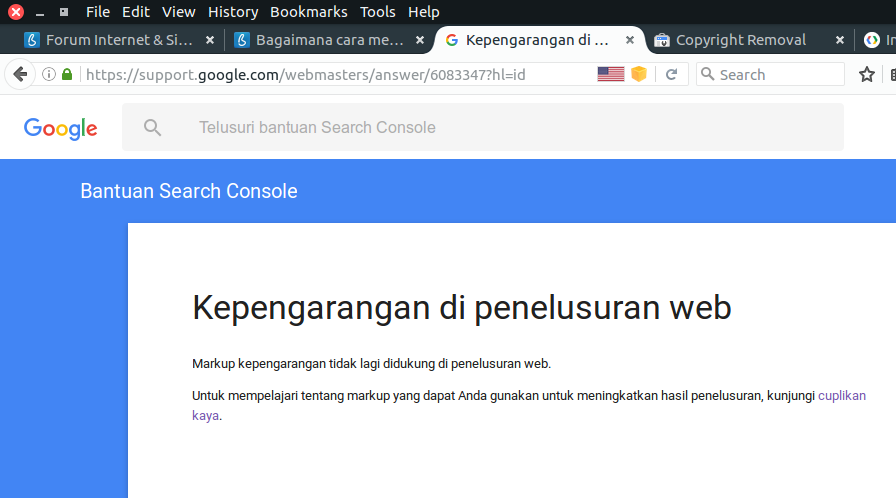Switch to the Copyright Removal tab
Screen dimensions: 896x498
tap(741, 40)
